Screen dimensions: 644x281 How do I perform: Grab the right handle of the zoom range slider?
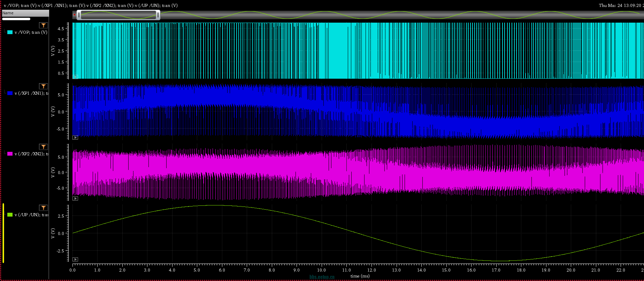158,15
